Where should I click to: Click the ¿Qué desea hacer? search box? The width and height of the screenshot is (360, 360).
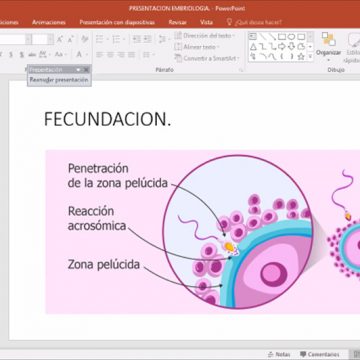click(254, 22)
